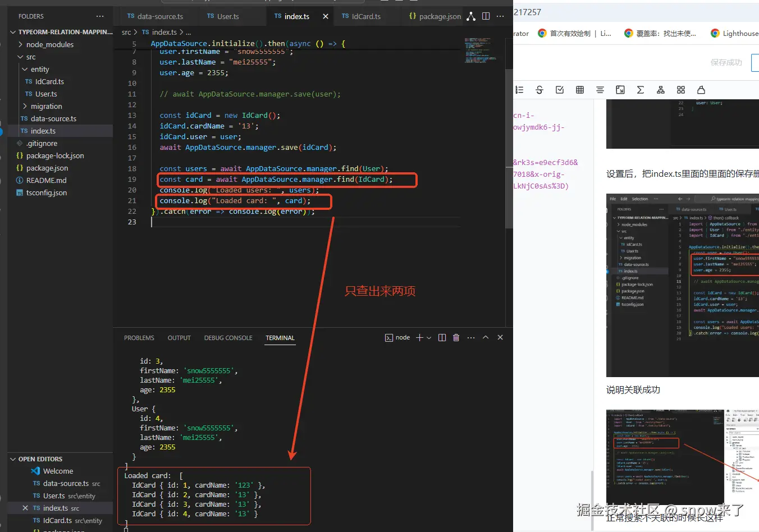Open terminal panel more actions ellipsis

[471, 338]
